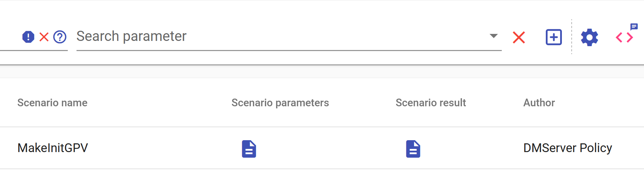View MakeInitGPV scenario result document icon

coord(413,149)
